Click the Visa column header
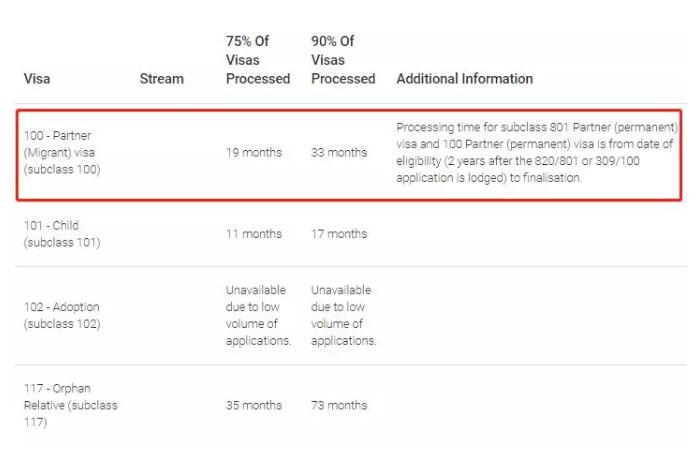 (x=37, y=79)
